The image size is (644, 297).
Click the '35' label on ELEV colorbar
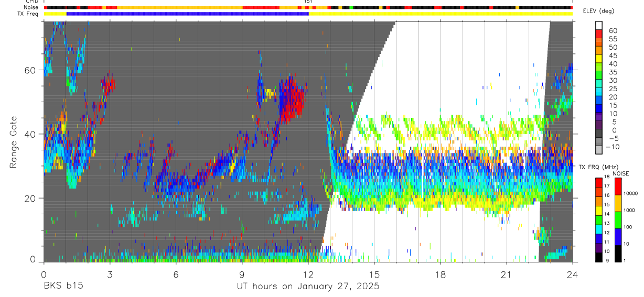point(613,72)
